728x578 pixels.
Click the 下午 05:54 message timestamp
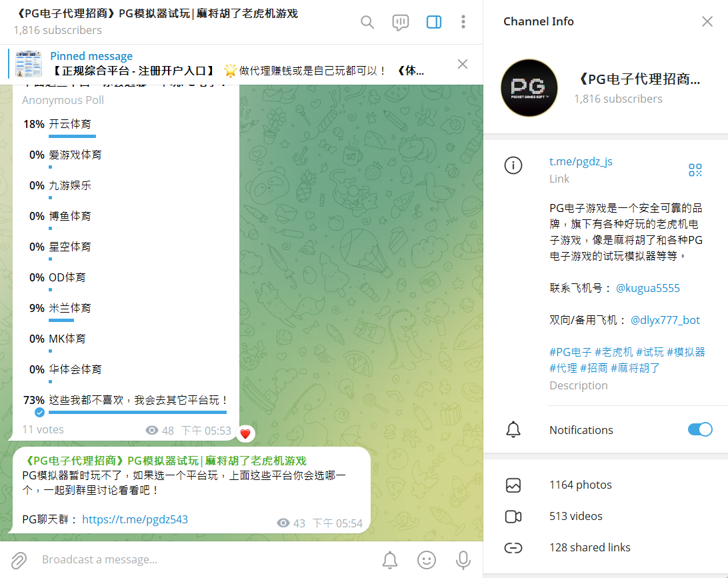(337, 524)
